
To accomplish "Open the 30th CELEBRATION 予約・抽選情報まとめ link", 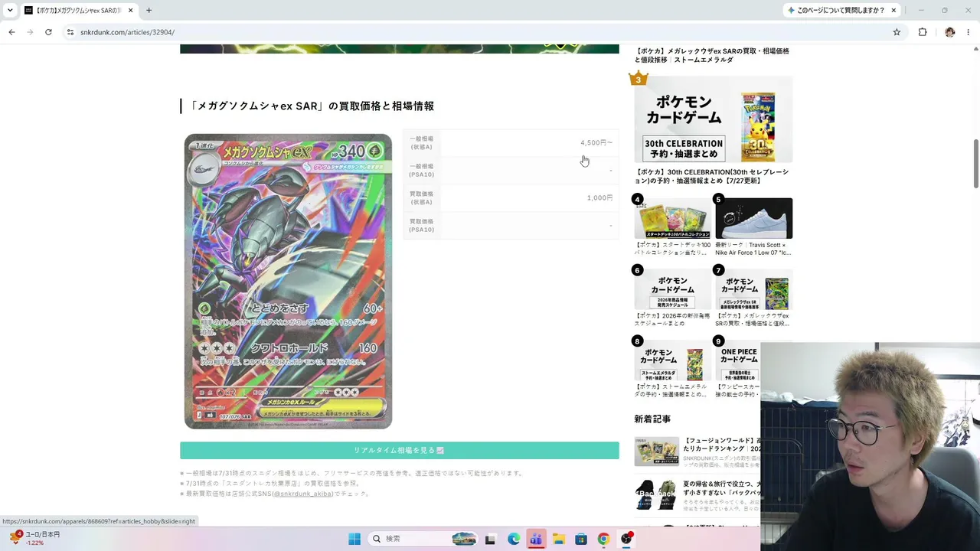I will pos(711,176).
